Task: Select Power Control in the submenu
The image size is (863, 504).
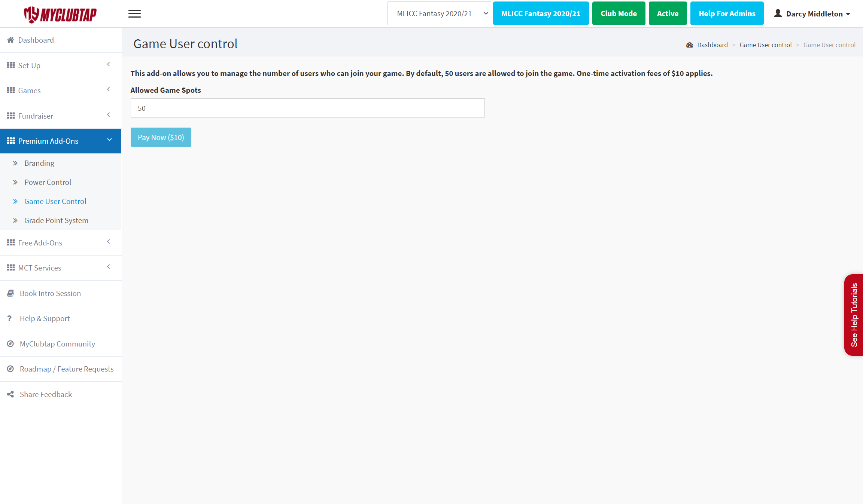Action: pyautogui.click(x=48, y=182)
